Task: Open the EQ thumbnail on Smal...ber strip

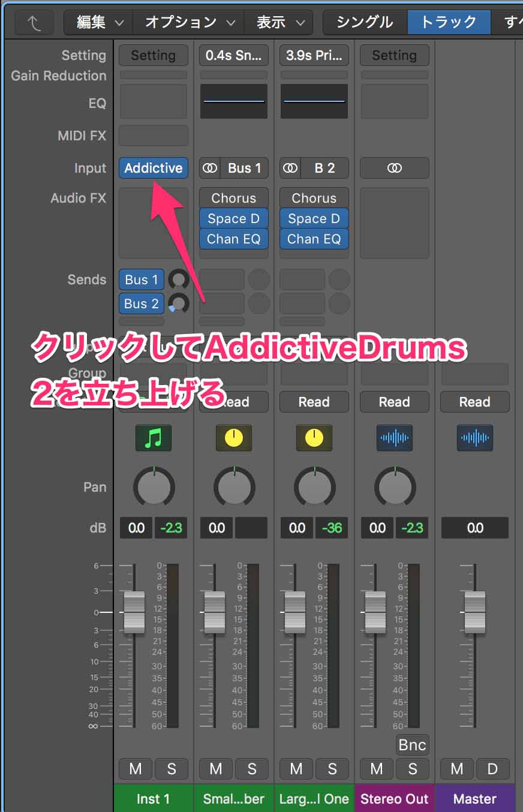Action: [234, 101]
